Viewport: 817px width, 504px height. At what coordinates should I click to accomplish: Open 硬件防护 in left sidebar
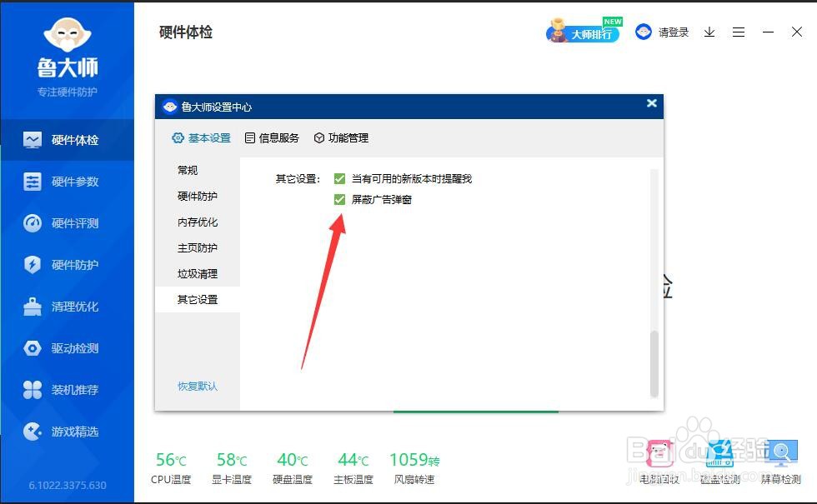pyautogui.click(x=68, y=265)
